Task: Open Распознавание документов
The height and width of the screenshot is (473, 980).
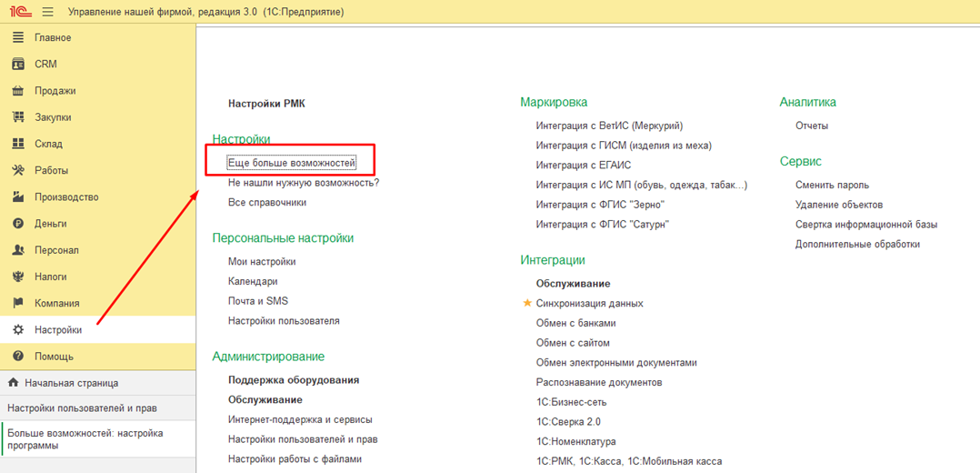Action: [x=599, y=382]
